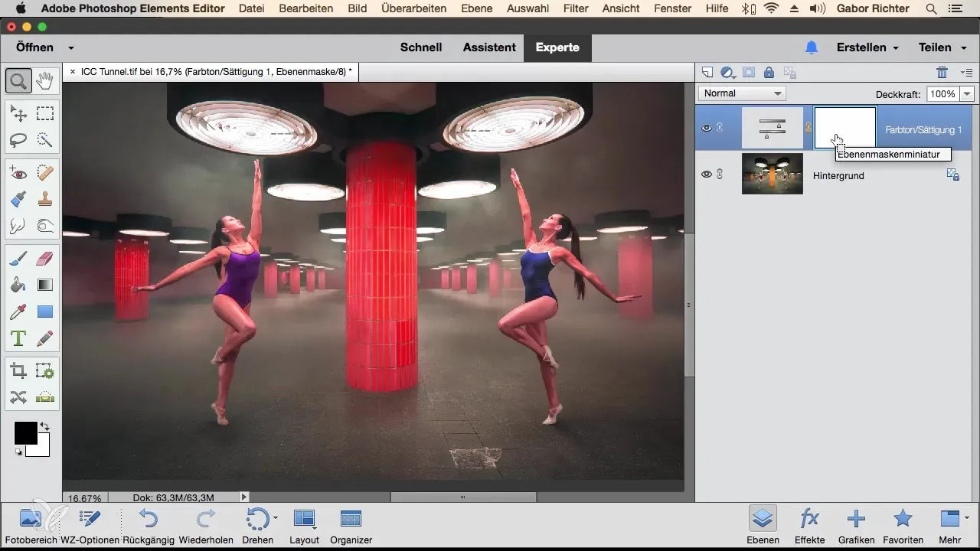The width and height of the screenshot is (980, 551).
Task: Delete layer using trash icon
Action: click(x=942, y=73)
